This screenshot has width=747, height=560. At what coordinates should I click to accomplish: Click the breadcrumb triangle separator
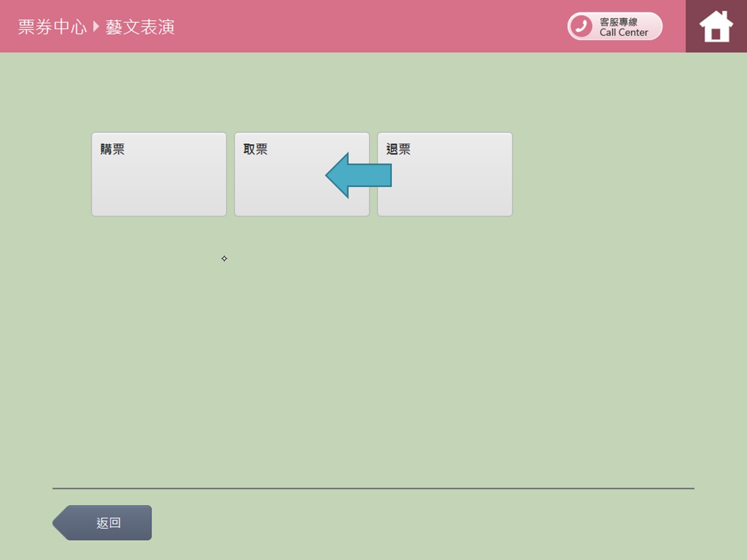tap(96, 26)
